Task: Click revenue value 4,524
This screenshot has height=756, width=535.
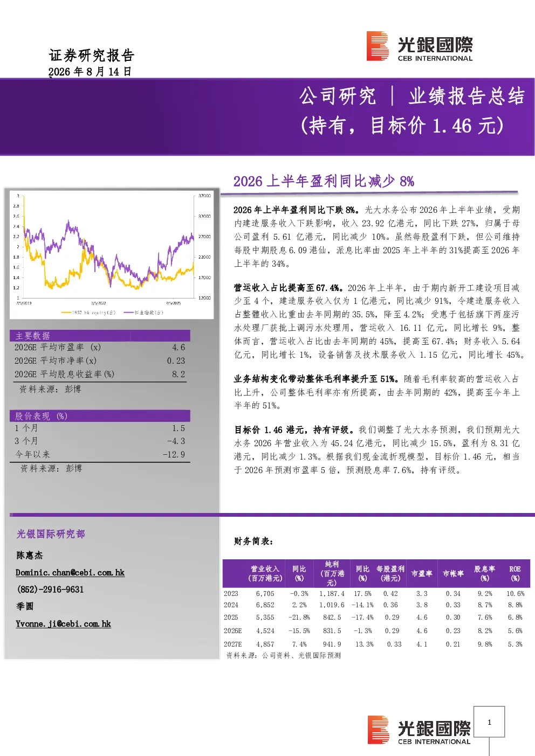Action: click(x=265, y=631)
